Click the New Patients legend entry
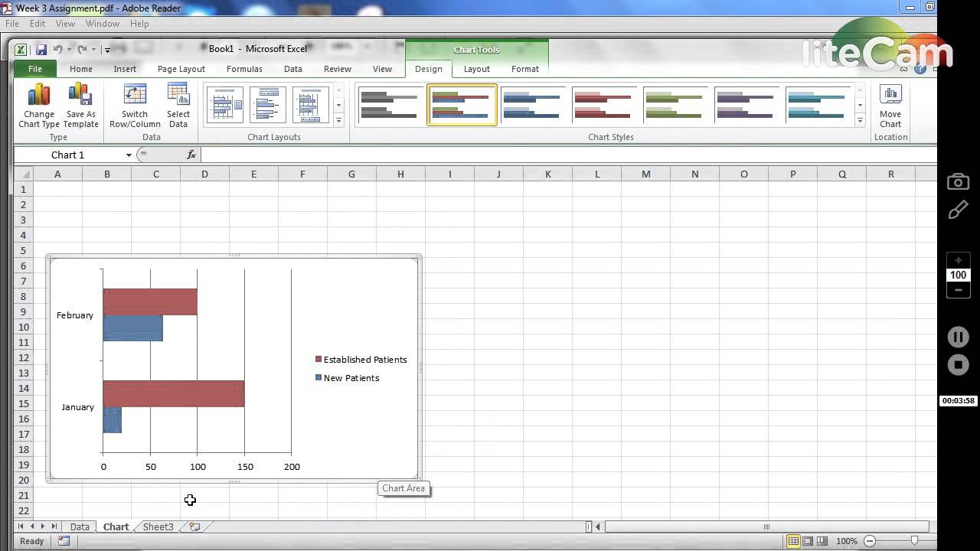980x551 pixels. pyautogui.click(x=347, y=378)
